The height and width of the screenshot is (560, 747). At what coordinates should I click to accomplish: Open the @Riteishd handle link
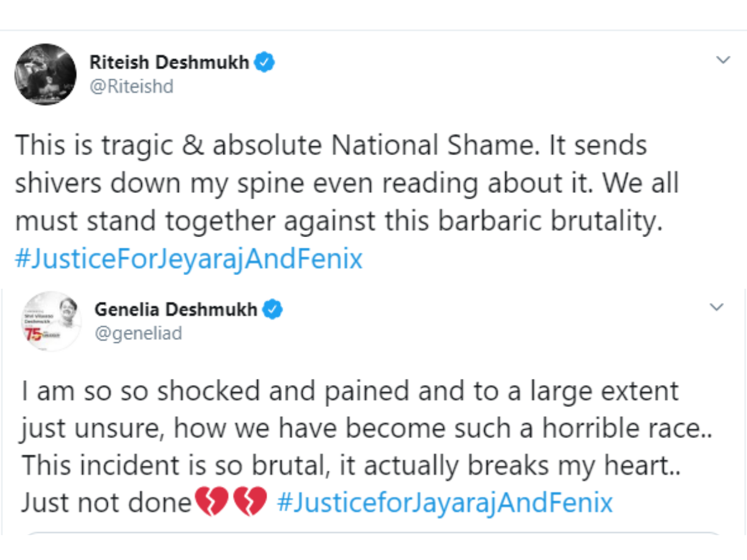click(x=131, y=87)
